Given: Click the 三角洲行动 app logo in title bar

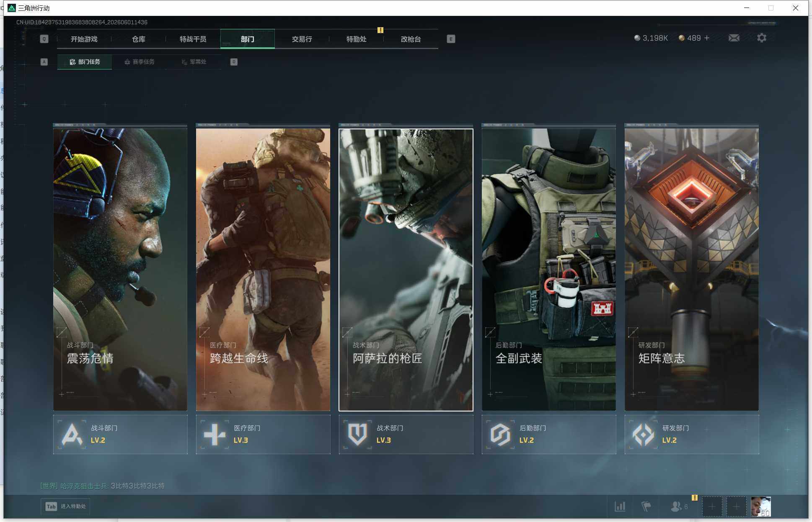Looking at the screenshot, I should pyautogui.click(x=12, y=8).
